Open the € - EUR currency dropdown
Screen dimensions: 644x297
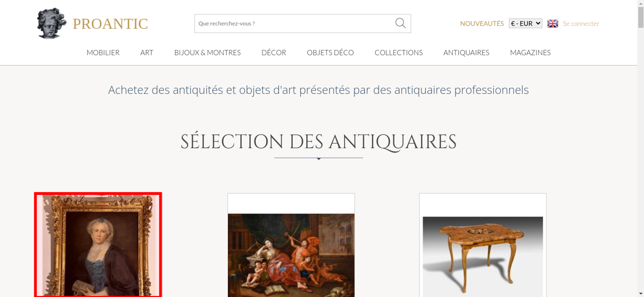(526, 23)
